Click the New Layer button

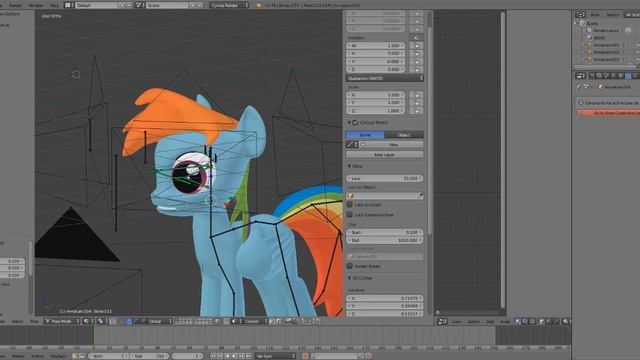(384, 155)
